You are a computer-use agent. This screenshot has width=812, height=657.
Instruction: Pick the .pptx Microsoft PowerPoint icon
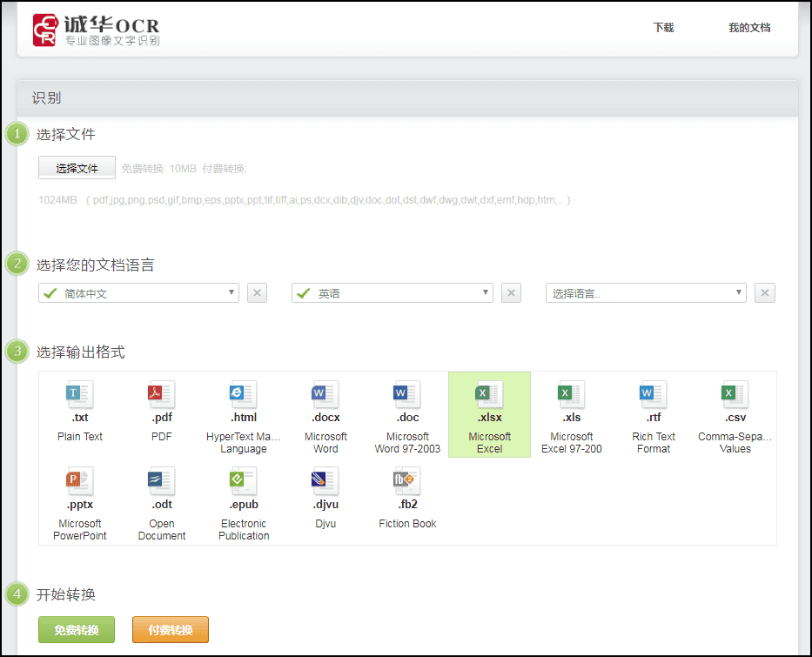(x=80, y=481)
